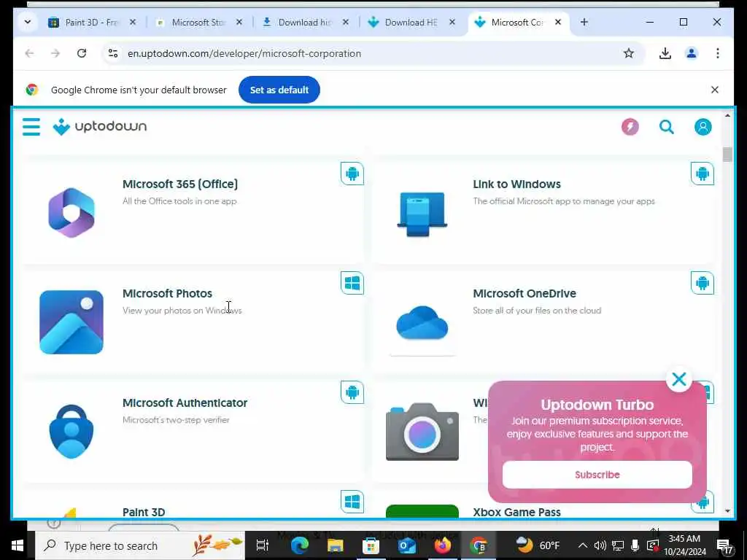Open Microsoft Authenticator title link
The width and height of the screenshot is (747, 560).
(x=185, y=402)
